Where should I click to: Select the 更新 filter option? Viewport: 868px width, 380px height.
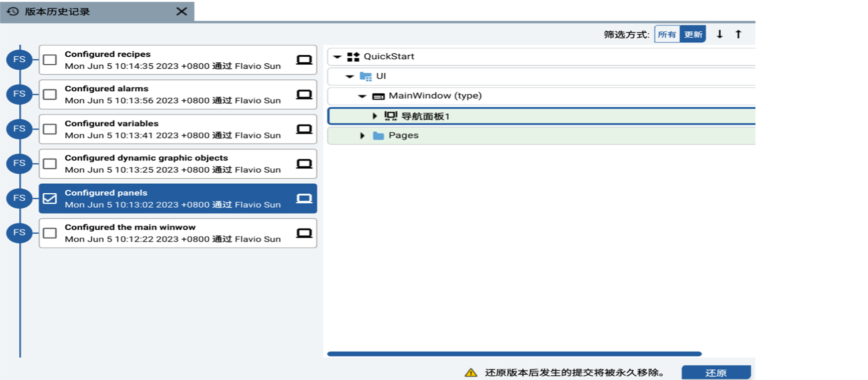pos(693,34)
